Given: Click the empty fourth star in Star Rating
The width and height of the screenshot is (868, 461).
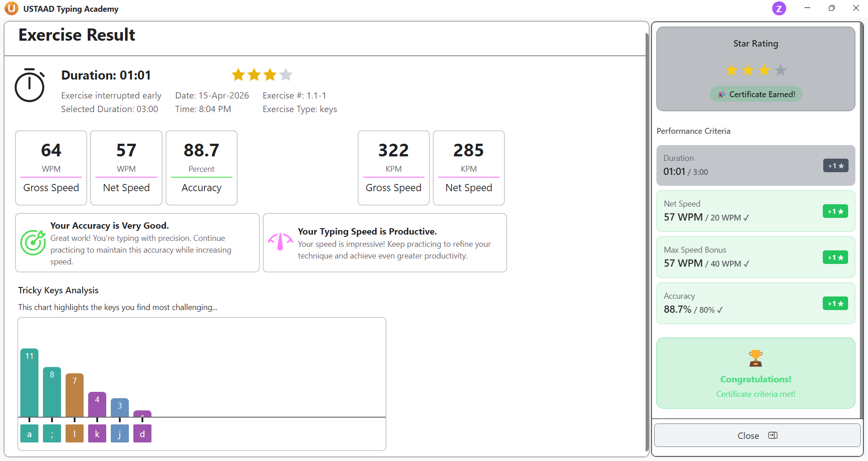Looking at the screenshot, I should (781, 71).
